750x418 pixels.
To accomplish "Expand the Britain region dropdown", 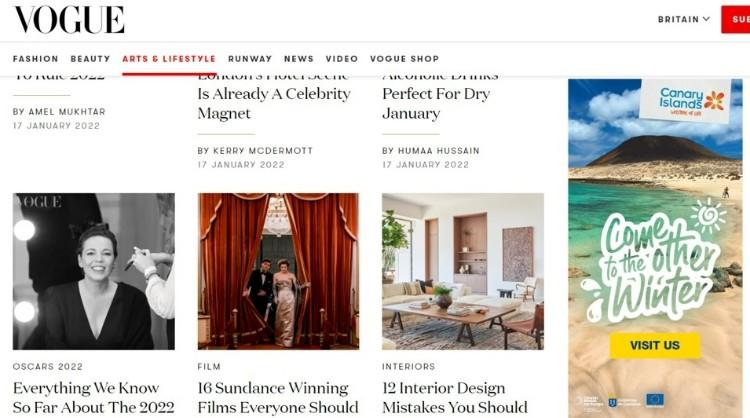I will [x=684, y=19].
